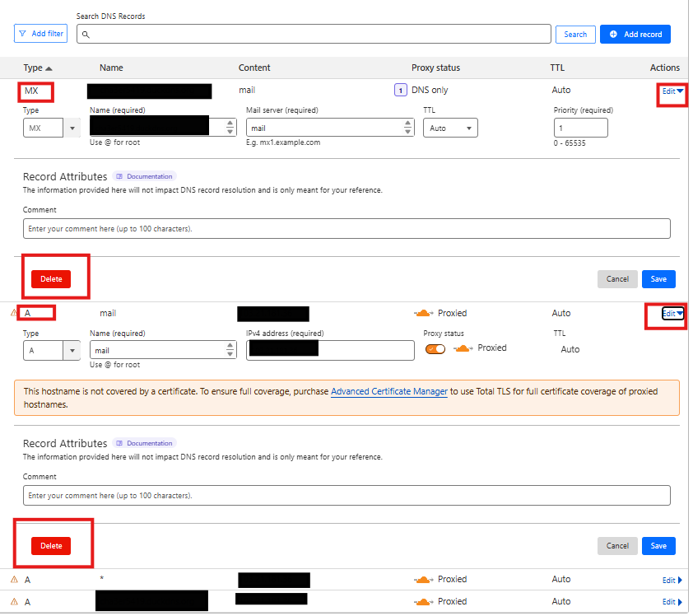
Task: Sort by the Type column header
Action: [38, 68]
